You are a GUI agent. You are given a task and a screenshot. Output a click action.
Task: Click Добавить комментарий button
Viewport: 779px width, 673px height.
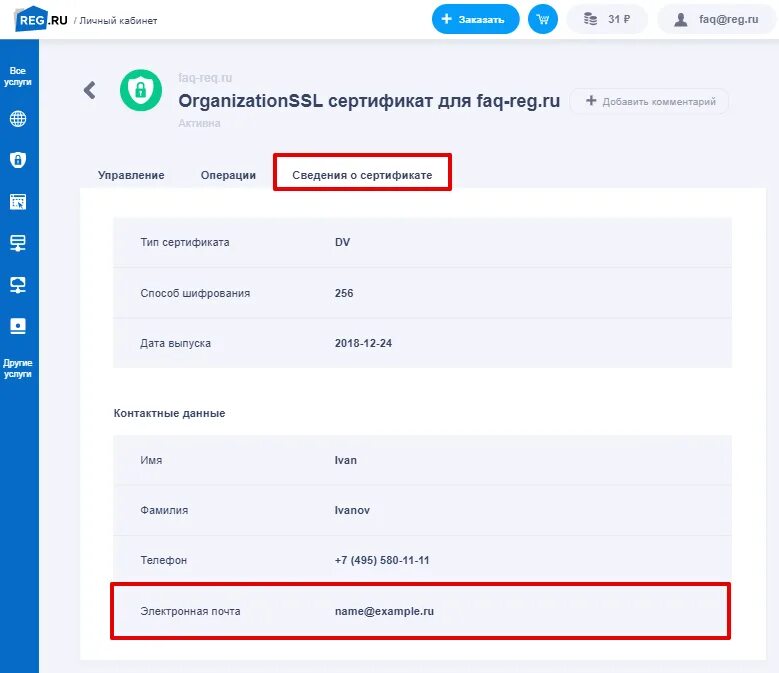coord(649,101)
